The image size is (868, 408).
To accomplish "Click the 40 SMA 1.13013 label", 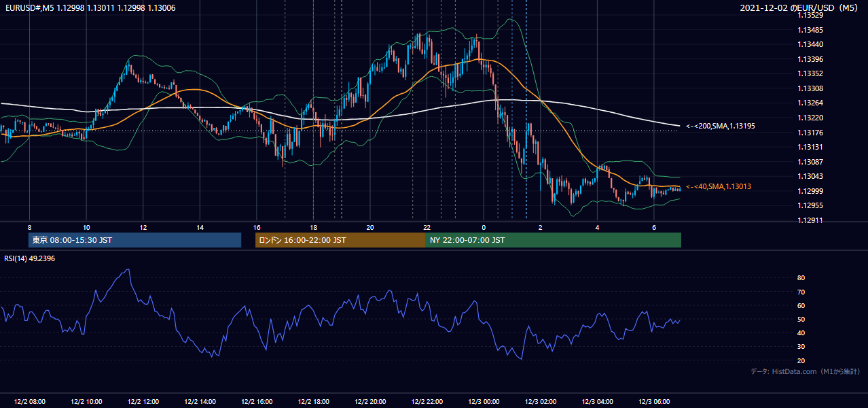I will (719, 186).
